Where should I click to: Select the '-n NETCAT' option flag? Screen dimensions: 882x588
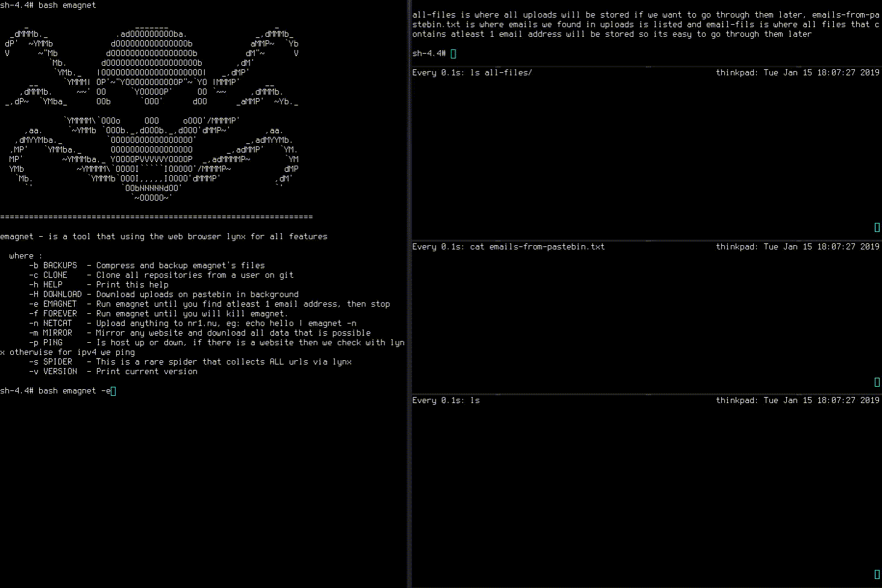click(51, 324)
